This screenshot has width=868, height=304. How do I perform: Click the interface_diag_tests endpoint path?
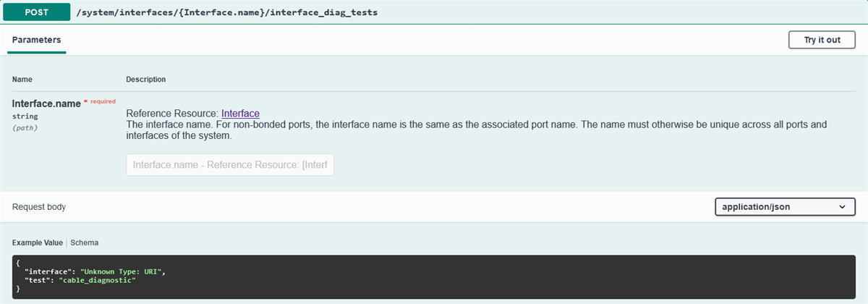[x=227, y=12]
